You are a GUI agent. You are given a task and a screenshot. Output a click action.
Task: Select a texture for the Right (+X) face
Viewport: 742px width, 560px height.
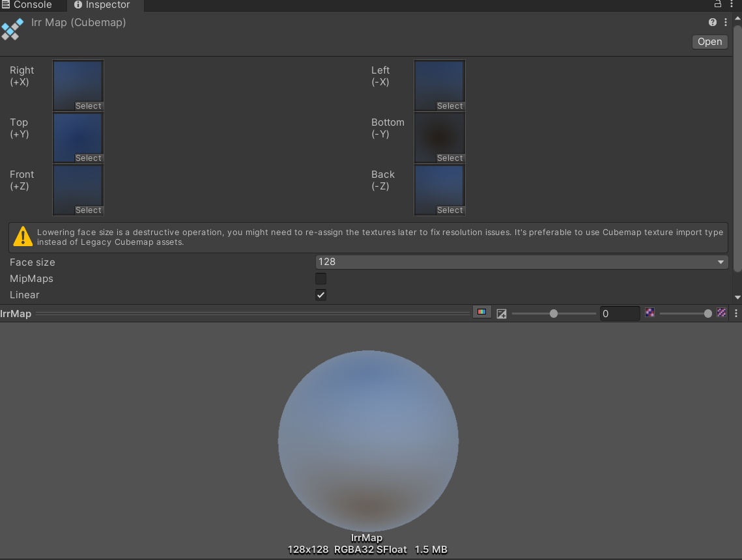88,105
